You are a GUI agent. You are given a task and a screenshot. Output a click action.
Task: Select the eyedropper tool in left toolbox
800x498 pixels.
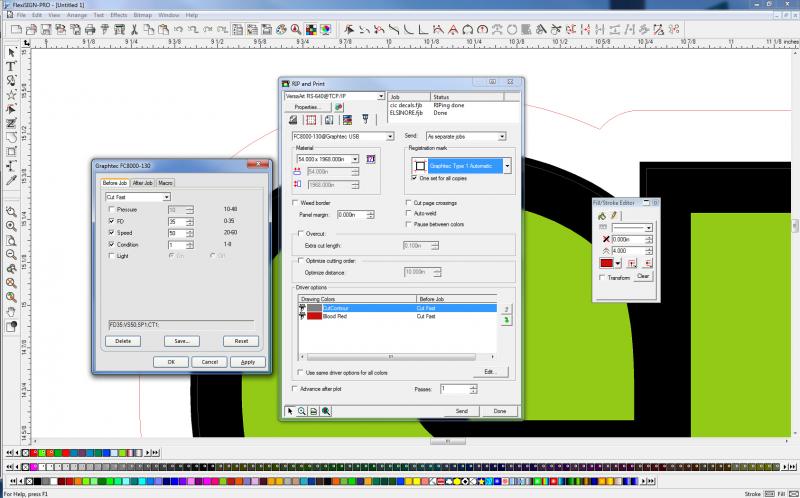click(x=11, y=180)
